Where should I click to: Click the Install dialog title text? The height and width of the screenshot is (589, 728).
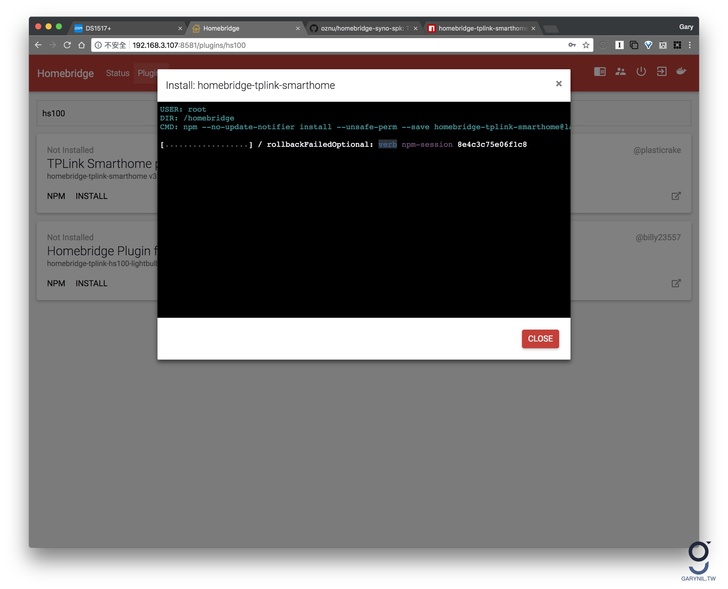coord(250,85)
